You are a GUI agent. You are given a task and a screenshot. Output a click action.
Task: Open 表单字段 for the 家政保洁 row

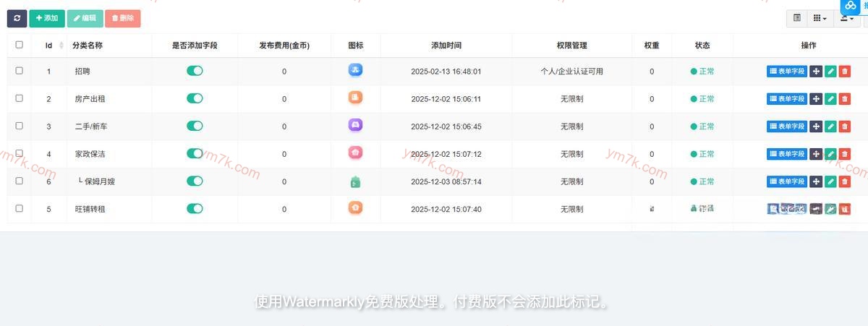[x=786, y=154]
